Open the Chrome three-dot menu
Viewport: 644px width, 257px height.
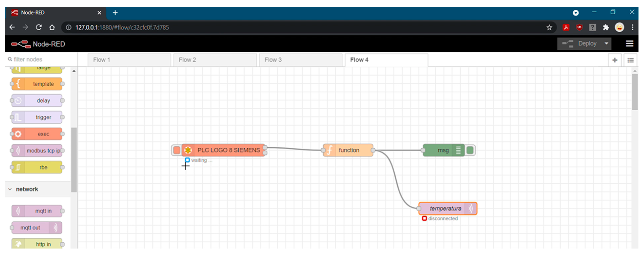632,28
